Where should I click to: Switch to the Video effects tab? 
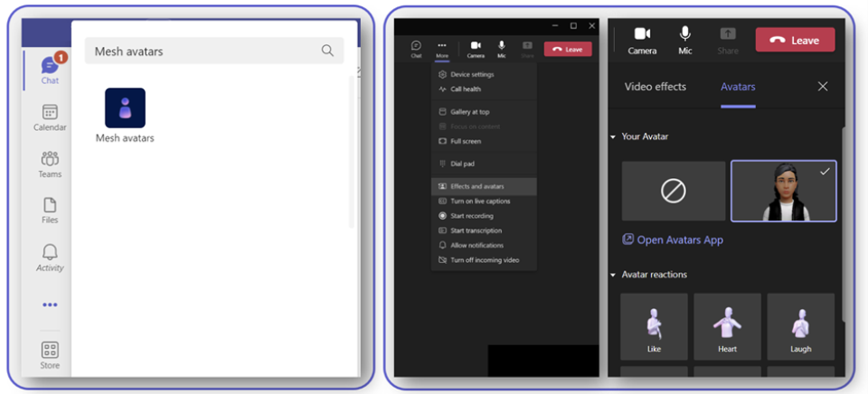click(x=656, y=87)
